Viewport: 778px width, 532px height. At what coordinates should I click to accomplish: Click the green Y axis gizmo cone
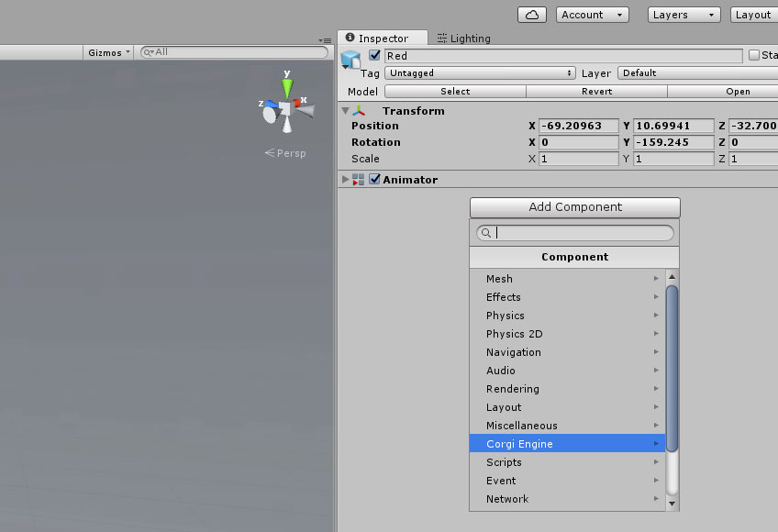pyautogui.click(x=287, y=89)
